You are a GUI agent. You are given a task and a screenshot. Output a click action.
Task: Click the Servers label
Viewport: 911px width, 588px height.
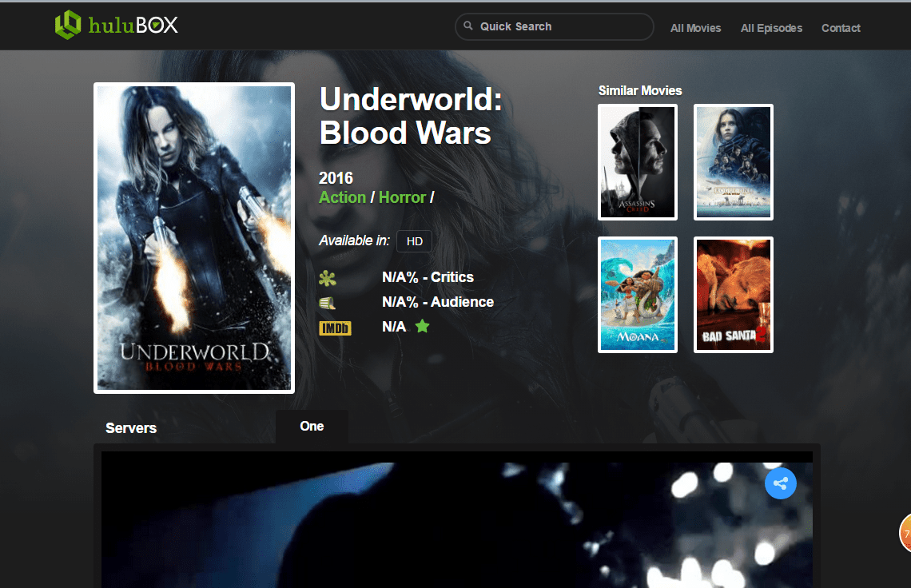click(131, 428)
